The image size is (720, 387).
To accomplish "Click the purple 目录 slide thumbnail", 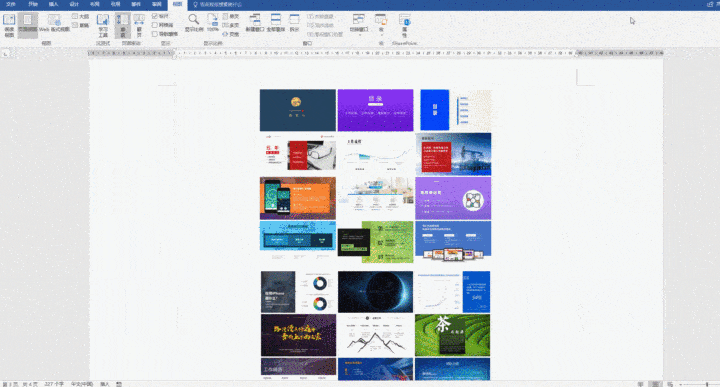I will (x=375, y=110).
